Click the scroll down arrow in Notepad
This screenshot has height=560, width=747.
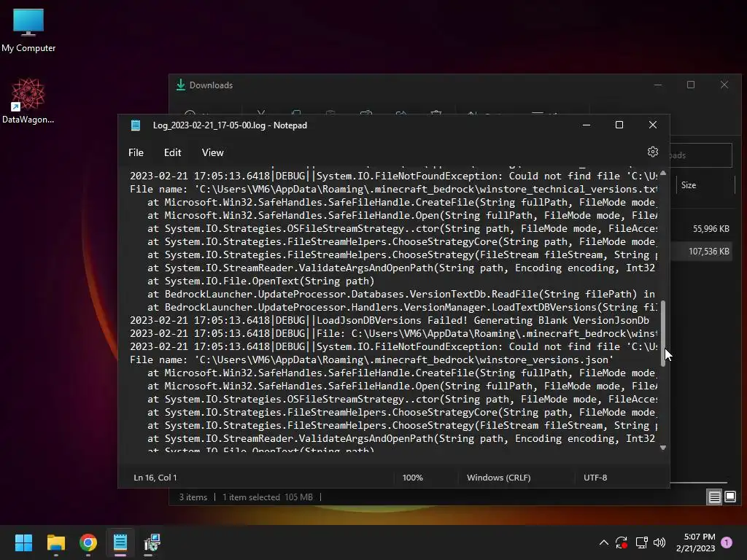point(662,448)
